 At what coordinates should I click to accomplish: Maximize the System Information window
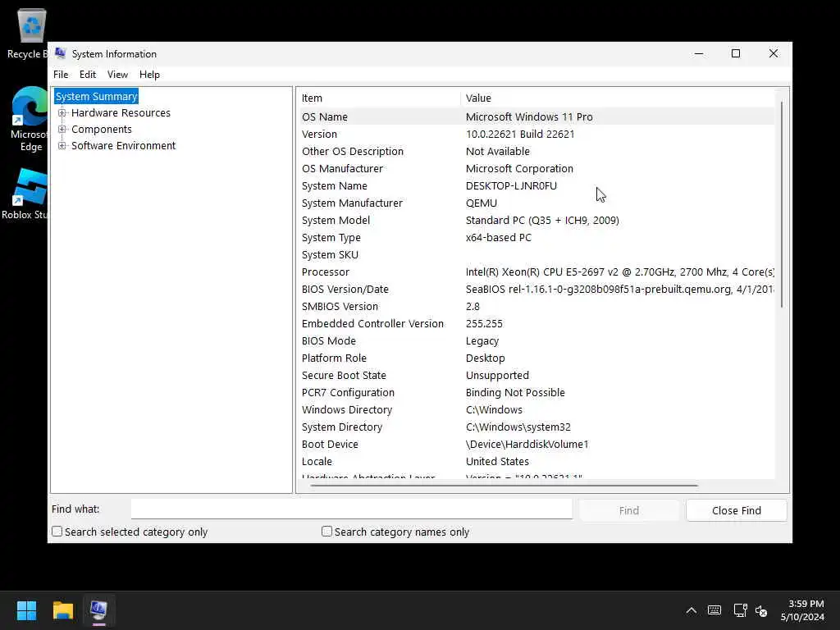[x=736, y=53]
